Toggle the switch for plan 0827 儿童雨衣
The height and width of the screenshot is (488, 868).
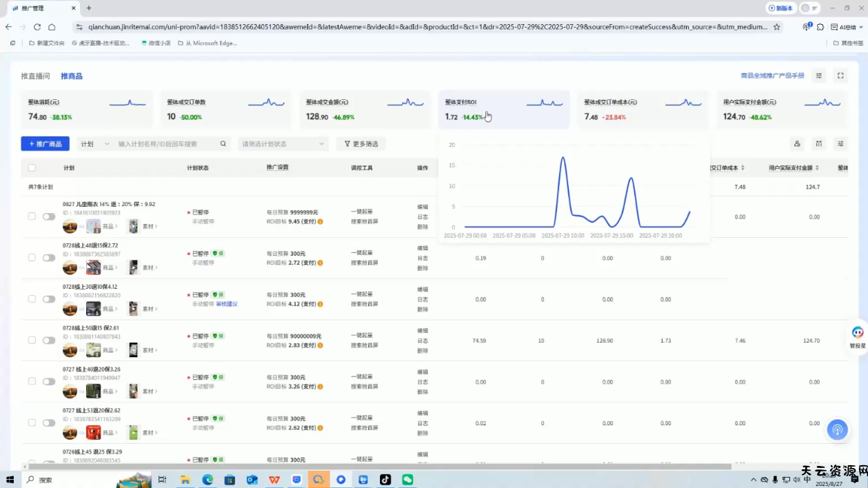pos(49,216)
